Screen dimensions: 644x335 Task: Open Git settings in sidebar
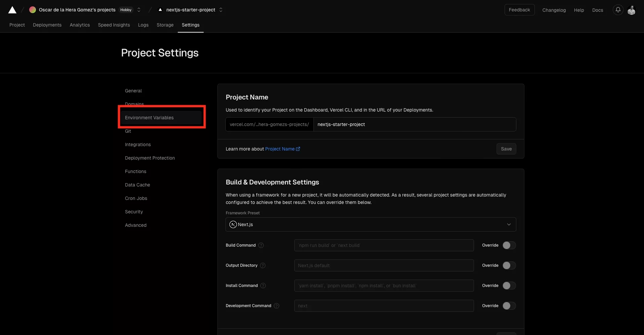(128, 131)
